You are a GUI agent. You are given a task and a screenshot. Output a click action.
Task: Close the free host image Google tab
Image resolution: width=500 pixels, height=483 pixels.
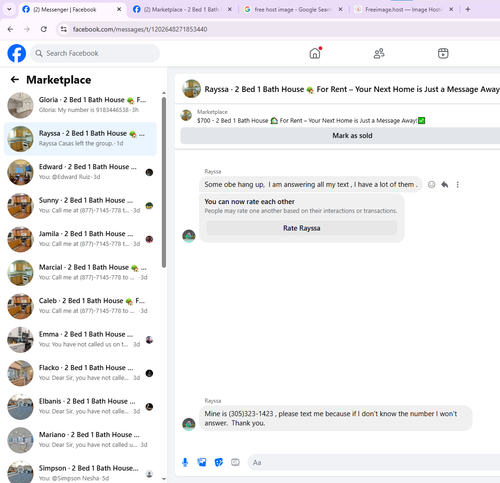(340, 9)
